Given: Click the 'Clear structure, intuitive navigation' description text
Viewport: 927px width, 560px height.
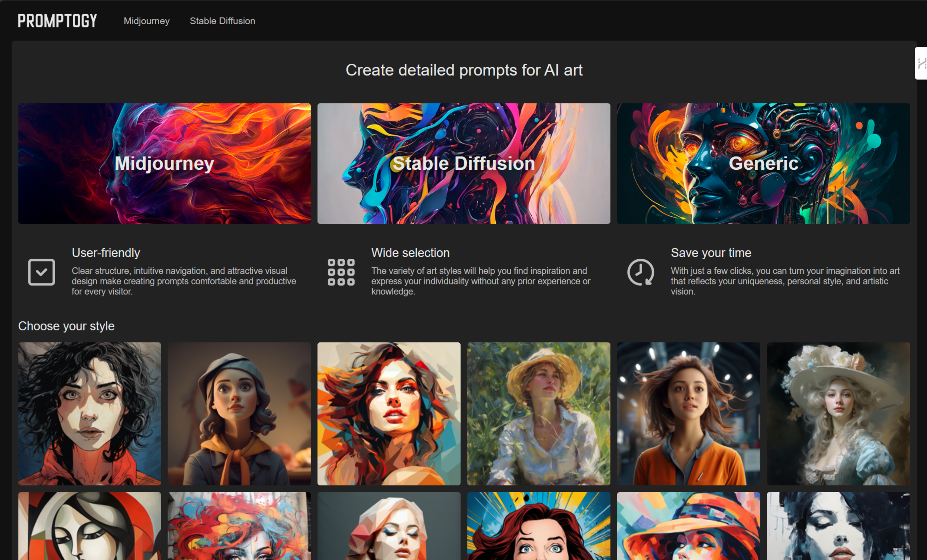Looking at the screenshot, I should (184, 281).
